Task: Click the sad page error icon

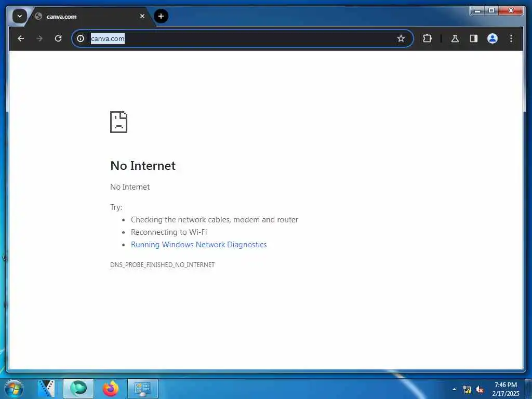Action: coord(119,122)
